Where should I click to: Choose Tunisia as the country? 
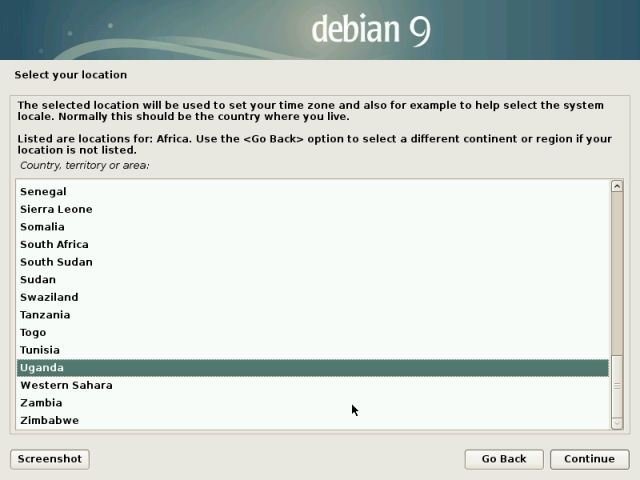313,350
